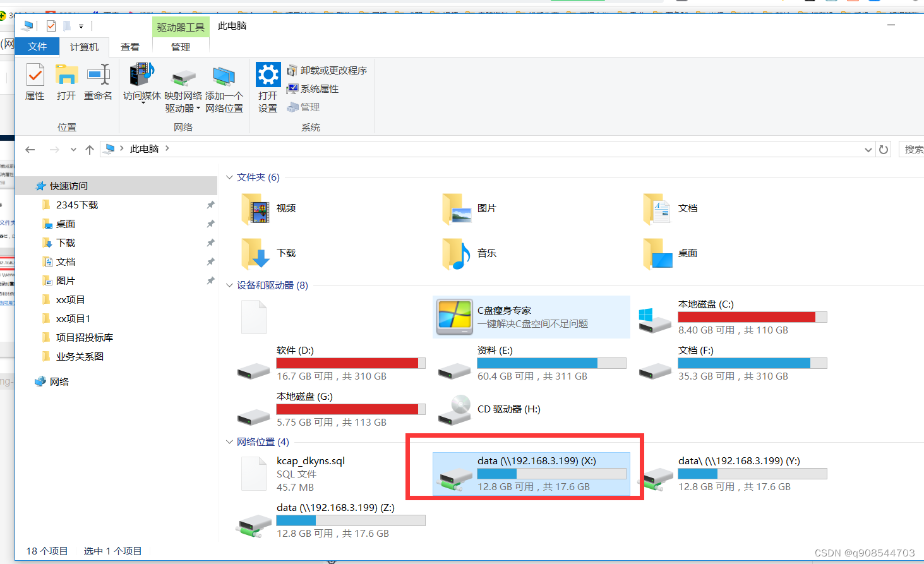
Task: Click the 此电脑 breadcrumb in address bar
Action: point(144,149)
